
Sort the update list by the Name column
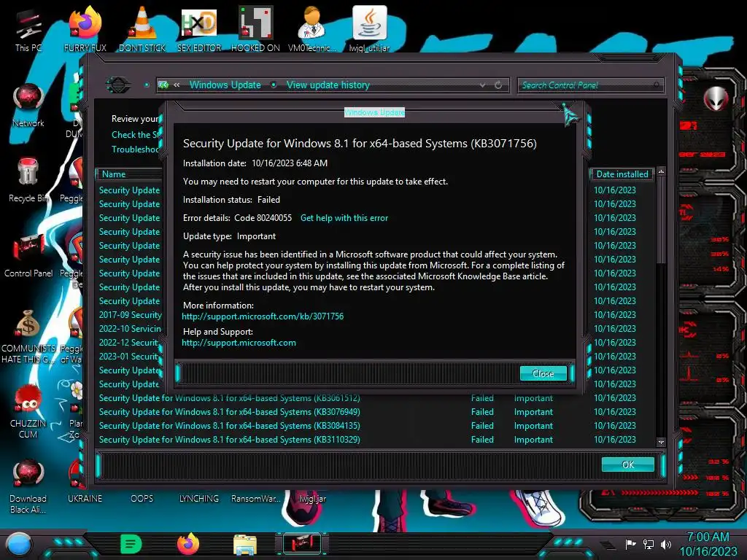(131, 174)
